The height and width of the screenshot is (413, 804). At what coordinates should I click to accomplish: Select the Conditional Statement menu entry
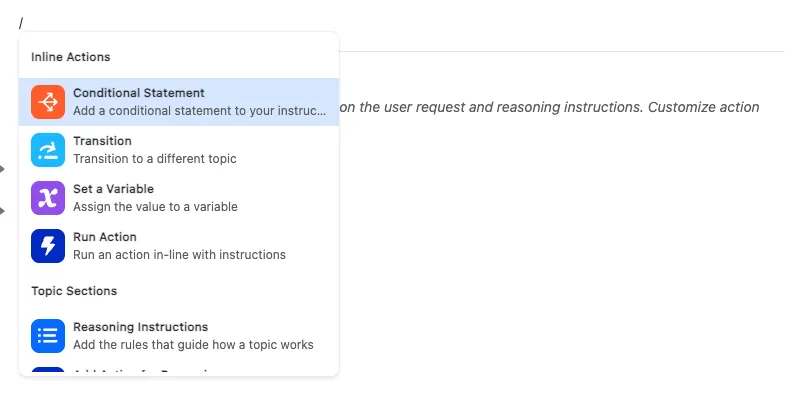point(138,93)
